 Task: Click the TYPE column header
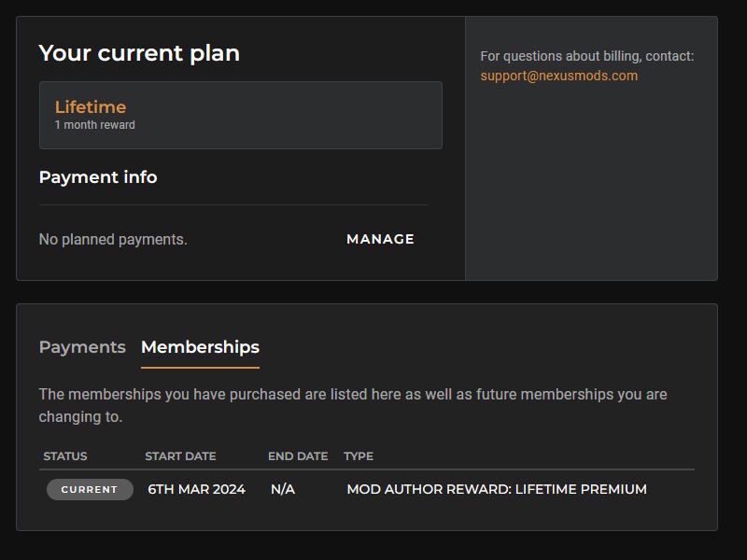coord(359,456)
